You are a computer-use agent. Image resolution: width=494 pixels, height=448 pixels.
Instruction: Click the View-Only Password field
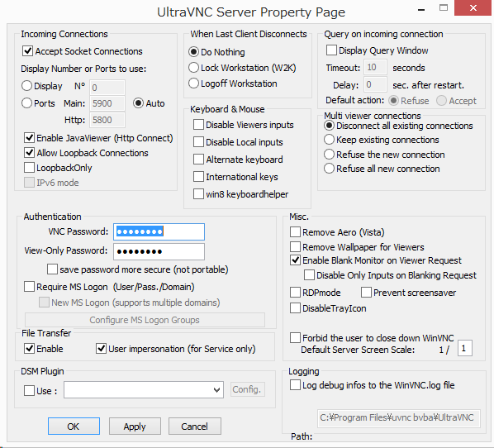[159, 251]
